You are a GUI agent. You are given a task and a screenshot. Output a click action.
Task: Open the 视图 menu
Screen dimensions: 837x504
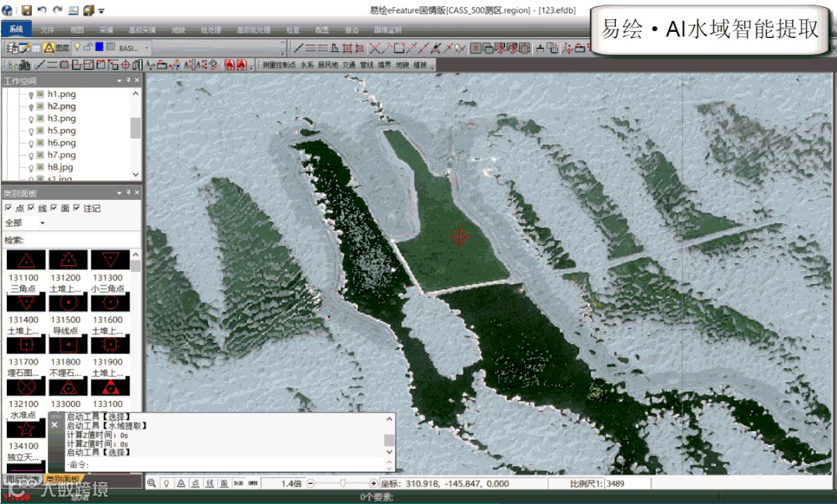point(77,30)
